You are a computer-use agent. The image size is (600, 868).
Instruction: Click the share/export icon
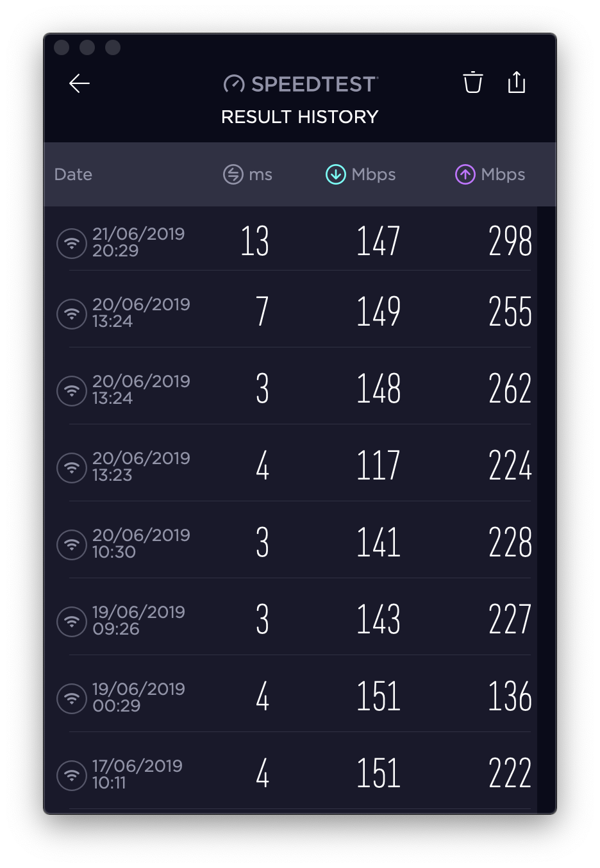point(517,83)
